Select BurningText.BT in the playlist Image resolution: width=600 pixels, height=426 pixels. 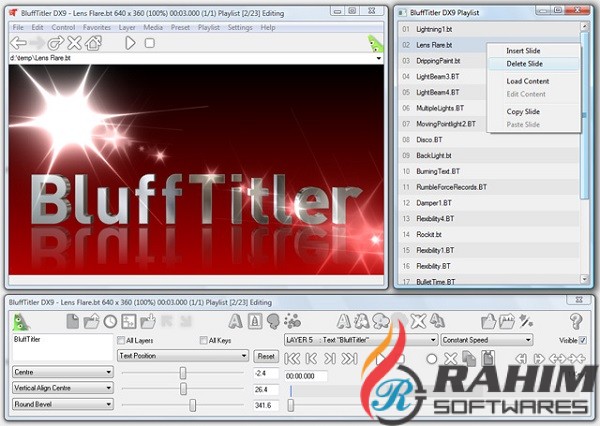[x=489, y=171]
